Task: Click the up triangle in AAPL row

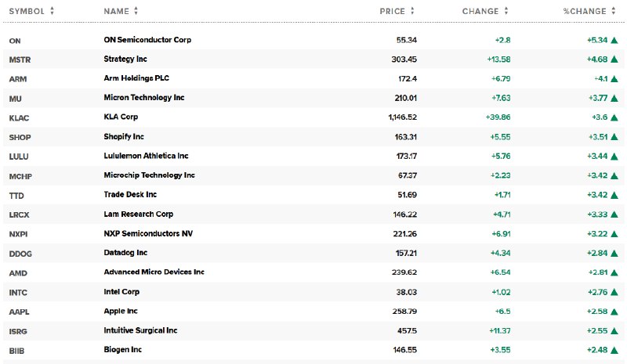Action: 614,312
